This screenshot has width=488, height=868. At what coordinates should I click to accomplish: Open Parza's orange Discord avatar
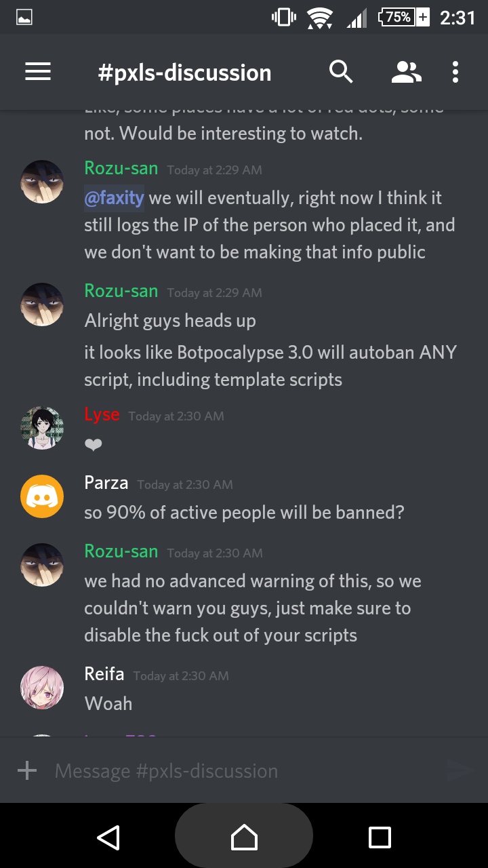click(42, 496)
